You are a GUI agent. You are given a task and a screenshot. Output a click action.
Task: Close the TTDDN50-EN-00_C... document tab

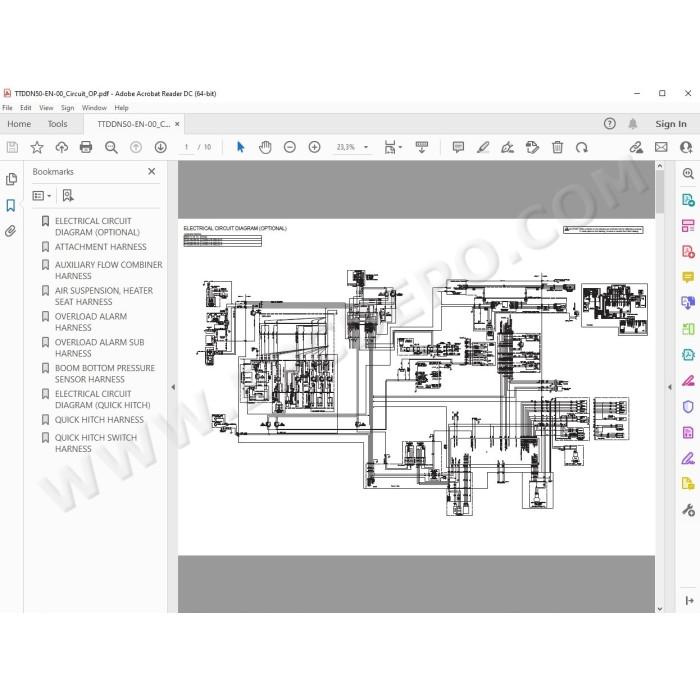pos(177,124)
